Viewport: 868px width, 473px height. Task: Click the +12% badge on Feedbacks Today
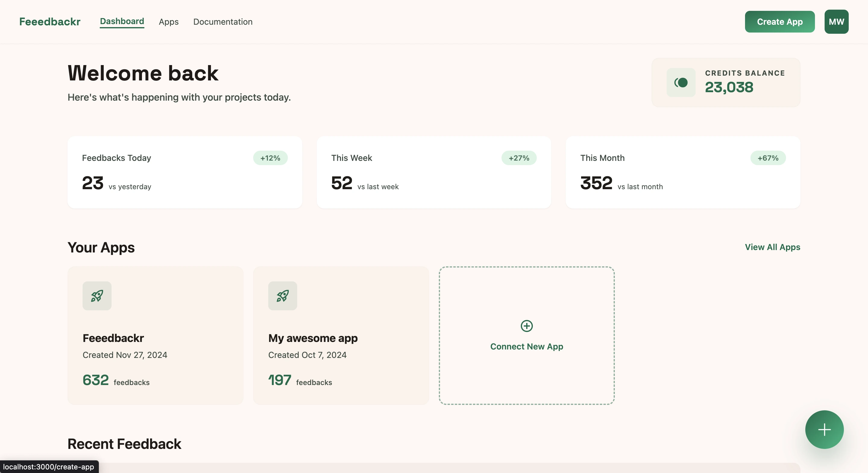pyautogui.click(x=270, y=158)
